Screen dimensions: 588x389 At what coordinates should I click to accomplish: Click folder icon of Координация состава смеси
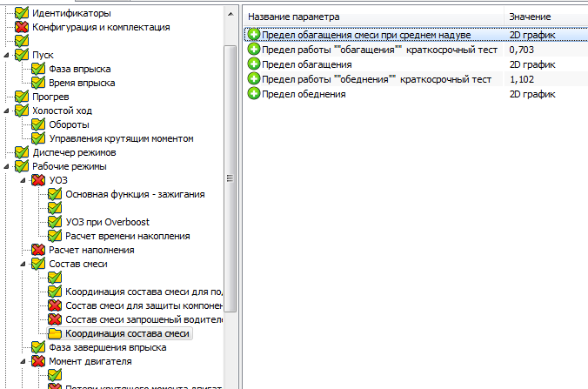point(56,333)
